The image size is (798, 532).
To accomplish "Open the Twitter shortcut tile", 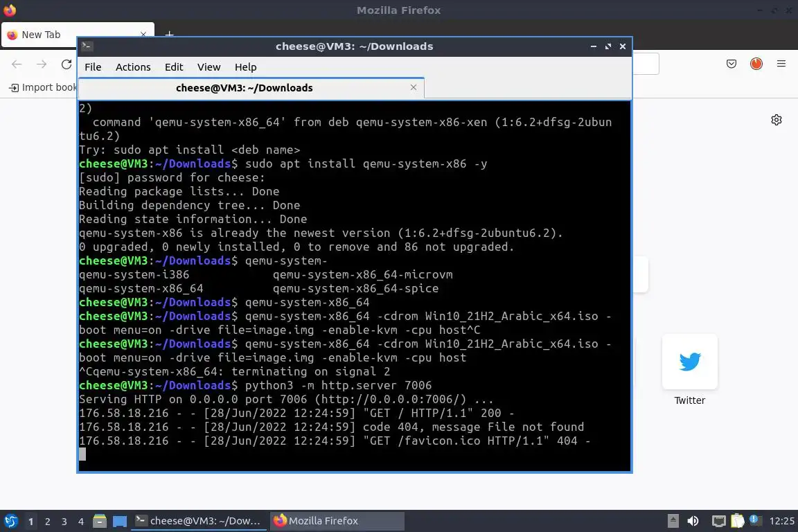I will click(x=690, y=362).
